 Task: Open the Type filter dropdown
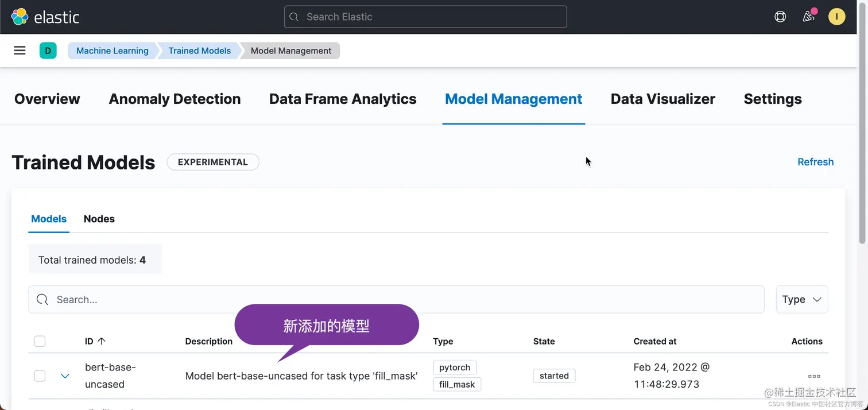801,299
